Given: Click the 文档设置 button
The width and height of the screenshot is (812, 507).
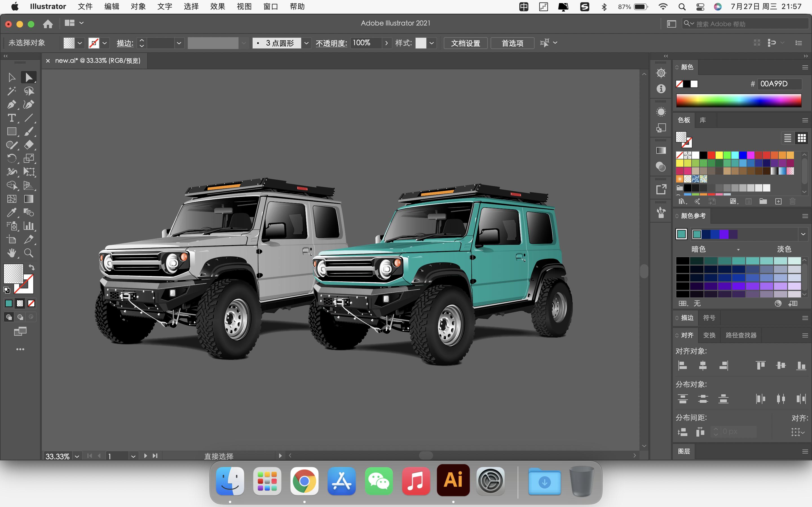Looking at the screenshot, I should point(465,43).
